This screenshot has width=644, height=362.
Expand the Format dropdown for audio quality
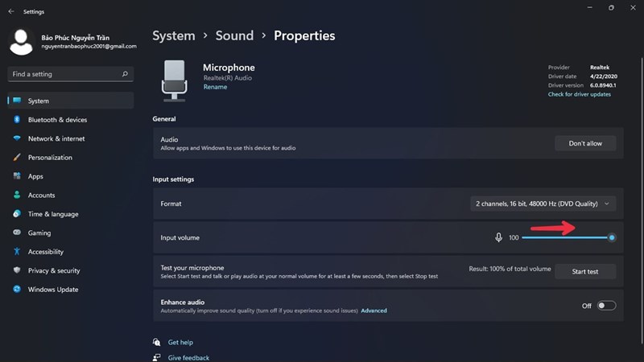pyautogui.click(x=543, y=204)
